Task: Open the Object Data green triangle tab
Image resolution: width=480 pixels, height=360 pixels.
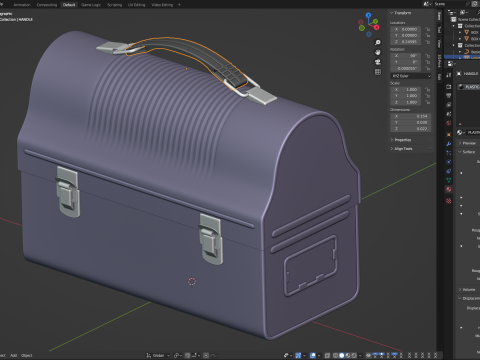Action: point(449,180)
